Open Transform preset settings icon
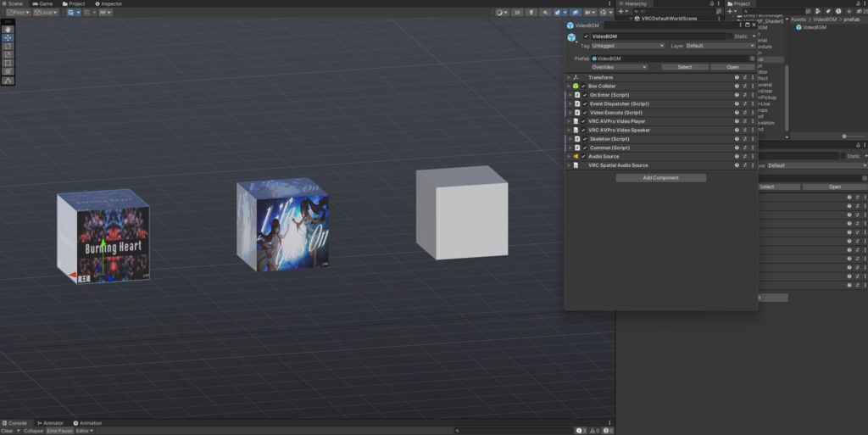The height and width of the screenshot is (435, 868). tap(744, 77)
